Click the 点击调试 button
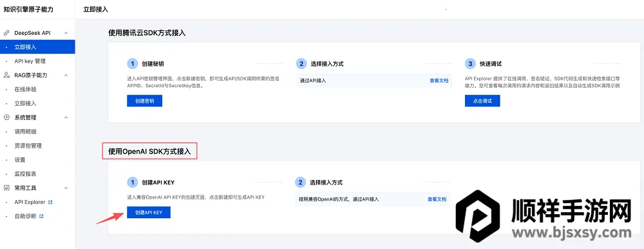This screenshot has width=644, height=249. click(x=482, y=101)
